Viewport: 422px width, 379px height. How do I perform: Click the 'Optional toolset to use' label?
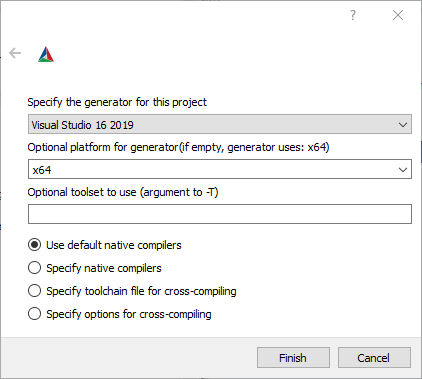123,192
